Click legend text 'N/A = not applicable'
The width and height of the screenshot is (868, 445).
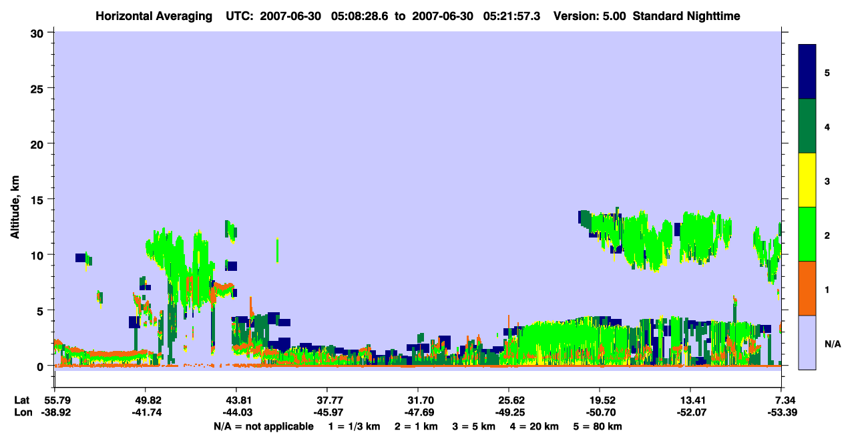(x=264, y=426)
